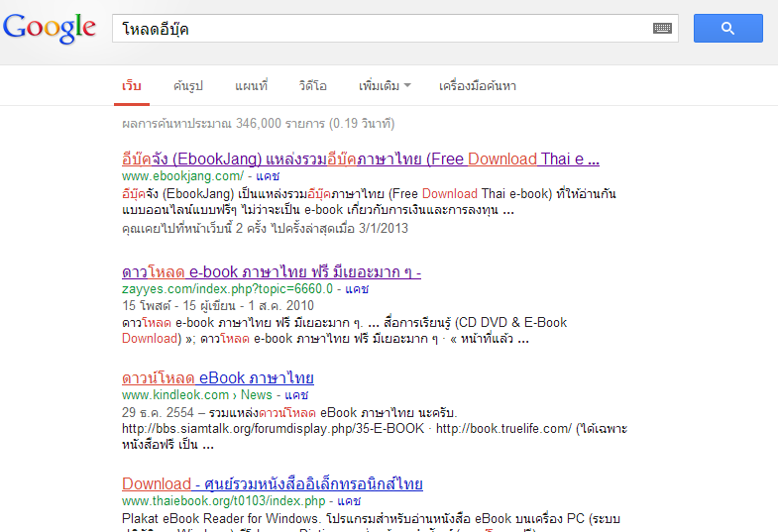
Task: Focus the search box containing โหลดอีบุ๊ค
Action: (x=395, y=29)
